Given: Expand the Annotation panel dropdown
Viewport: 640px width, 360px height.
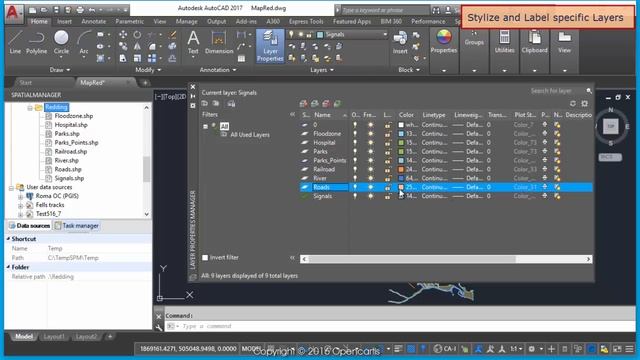Looking at the screenshot, I should pos(218,70).
